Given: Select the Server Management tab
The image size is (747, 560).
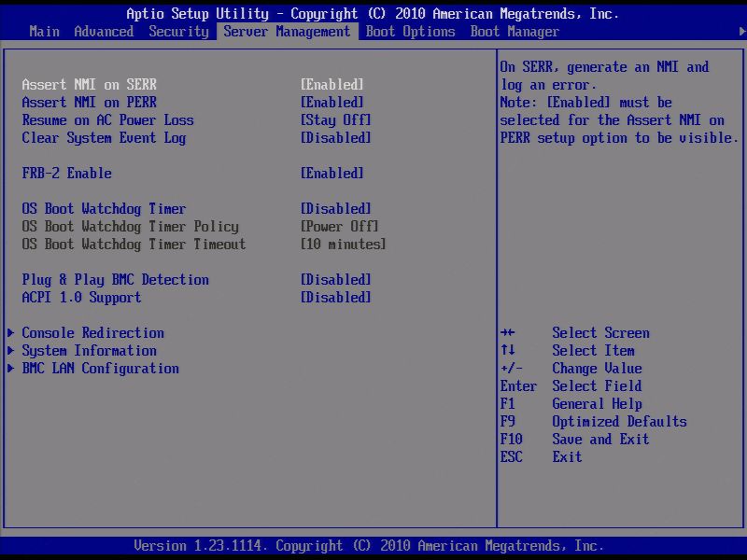Looking at the screenshot, I should 289,31.
